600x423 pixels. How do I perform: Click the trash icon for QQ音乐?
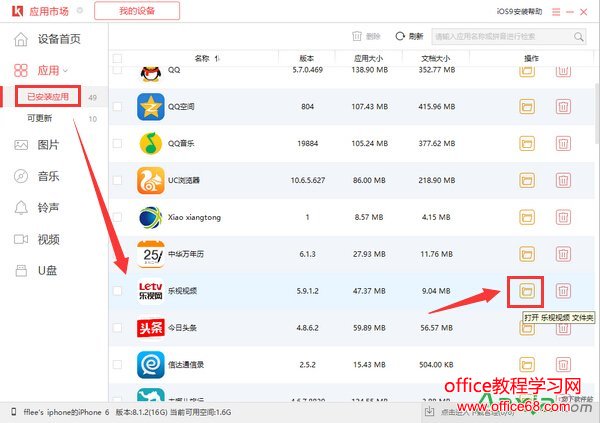(563, 144)
